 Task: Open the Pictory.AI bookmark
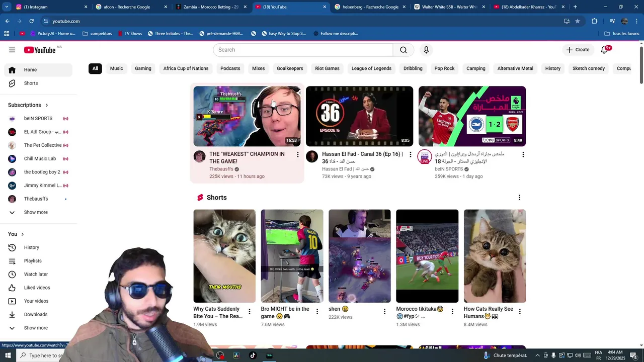pos(53,34)
